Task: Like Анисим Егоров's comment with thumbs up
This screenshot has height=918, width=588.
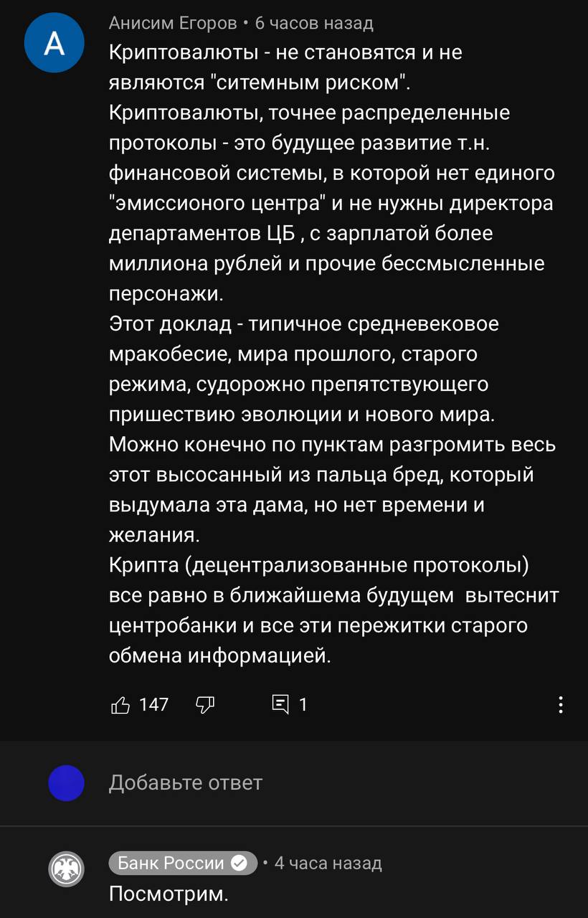Action: [x=120, y=705]
